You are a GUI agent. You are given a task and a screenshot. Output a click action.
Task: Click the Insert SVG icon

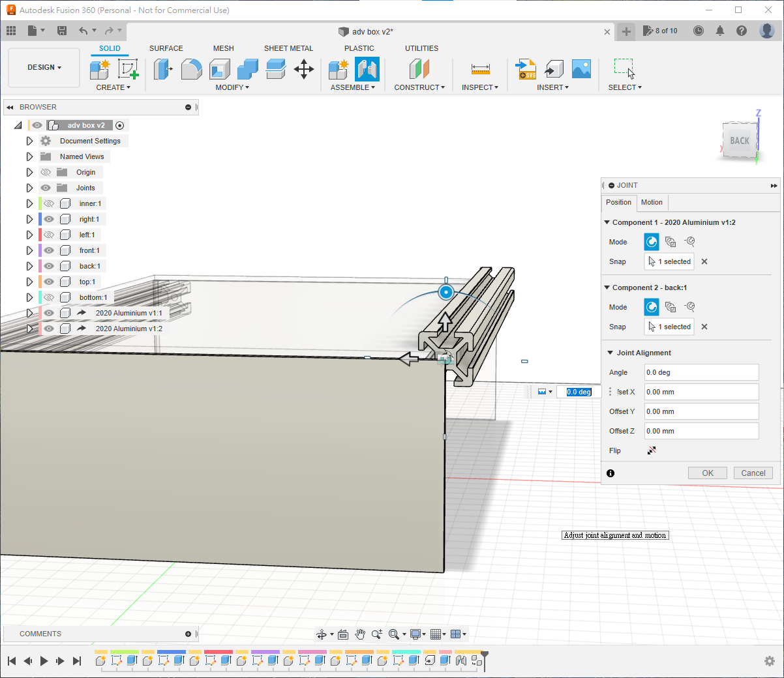point(526,68)
